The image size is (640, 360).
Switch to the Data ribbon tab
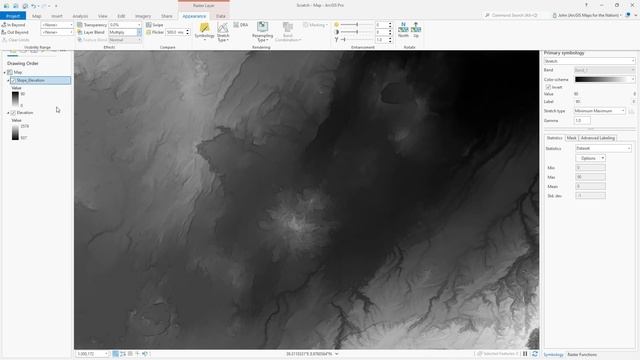(221, 16)
